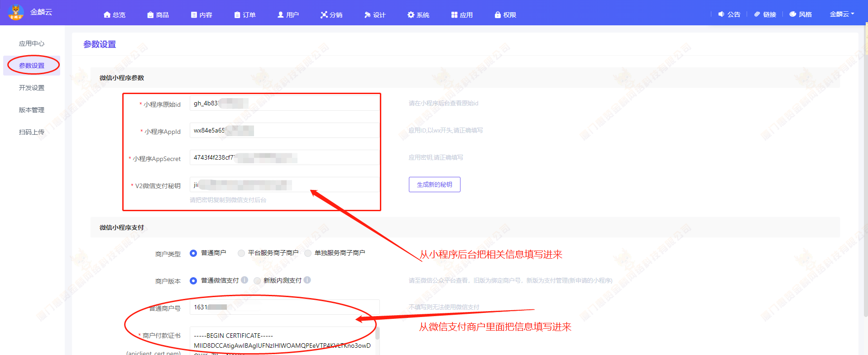Click the bag icon beside 商品
Image resolution: width=868 pixels, height=355 pixels.
coord(150,15)
